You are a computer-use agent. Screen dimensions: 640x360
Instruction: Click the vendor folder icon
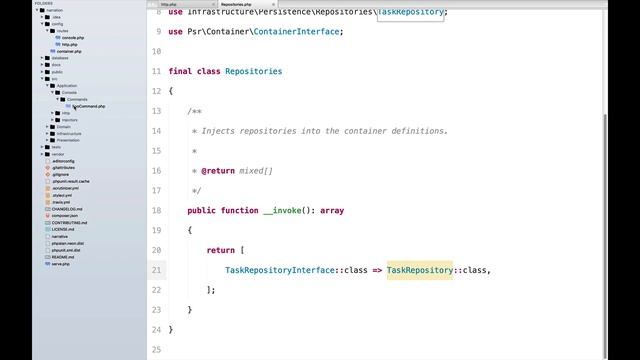[47, 154]
